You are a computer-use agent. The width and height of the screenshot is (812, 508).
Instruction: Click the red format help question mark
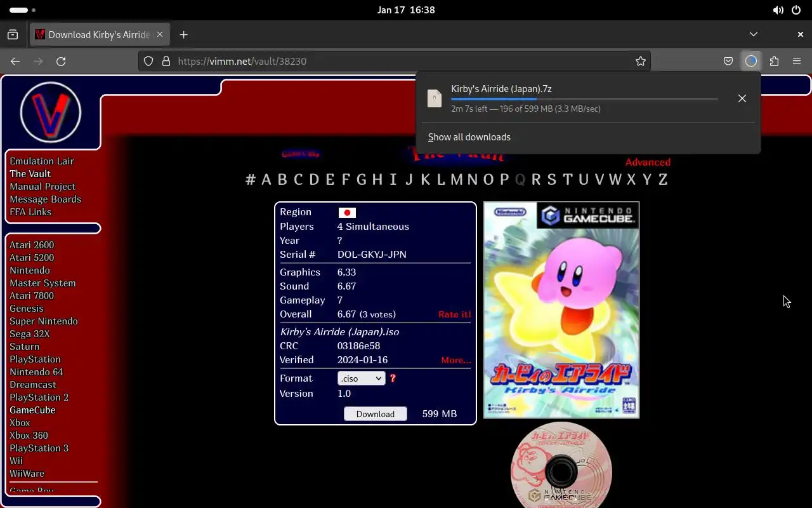(x=393, y=378)
